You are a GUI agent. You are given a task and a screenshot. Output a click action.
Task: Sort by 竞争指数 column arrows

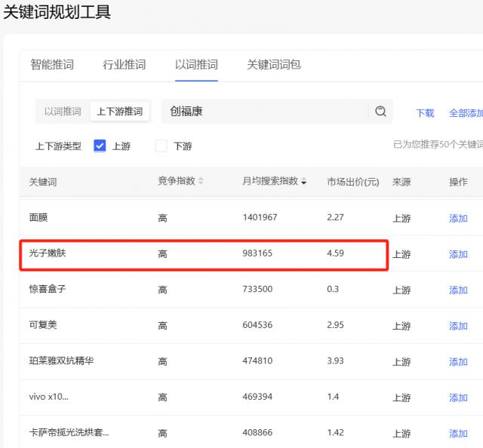click(201, 181)
